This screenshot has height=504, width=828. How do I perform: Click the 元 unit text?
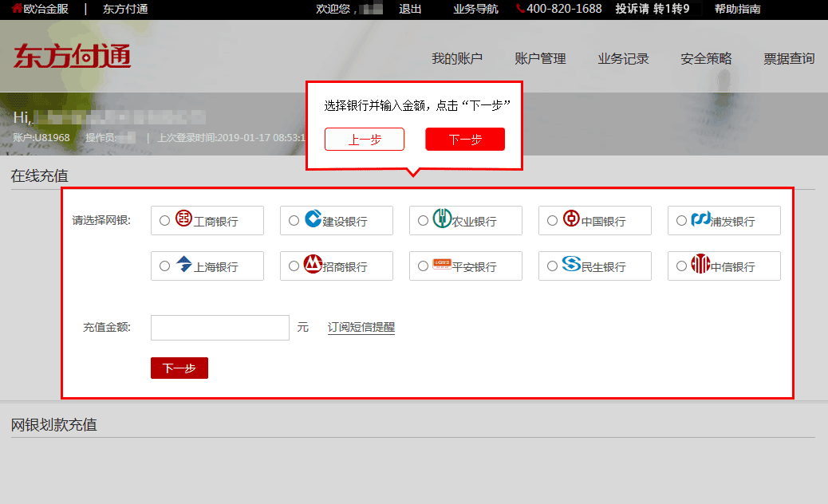302,327
